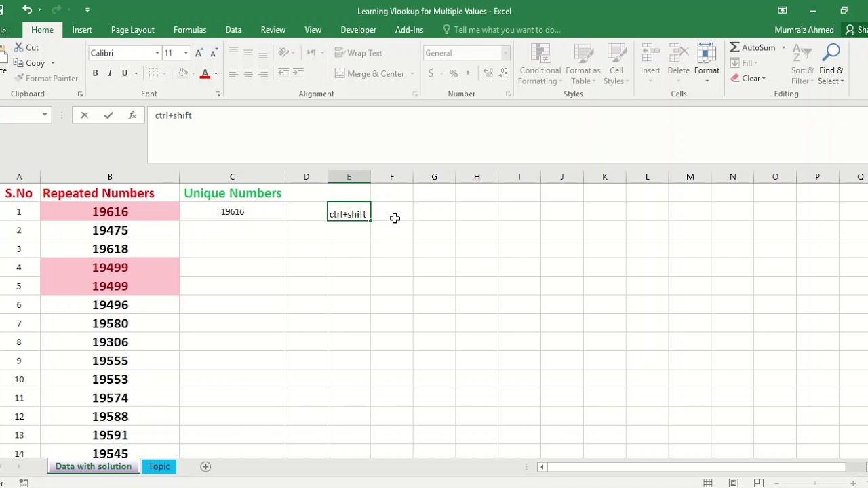Click the Conditional Formatting icon
Screen dimensions: 868x488
(x=540, y=54)
